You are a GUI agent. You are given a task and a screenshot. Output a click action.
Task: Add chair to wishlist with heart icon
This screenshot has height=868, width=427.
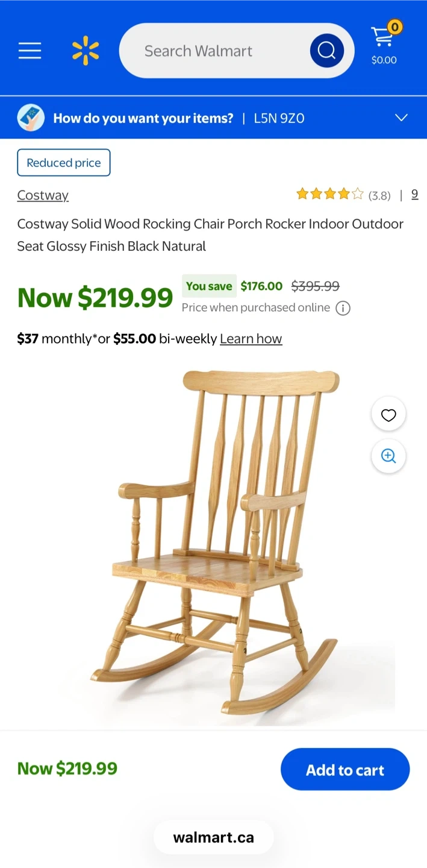(388, 415)
